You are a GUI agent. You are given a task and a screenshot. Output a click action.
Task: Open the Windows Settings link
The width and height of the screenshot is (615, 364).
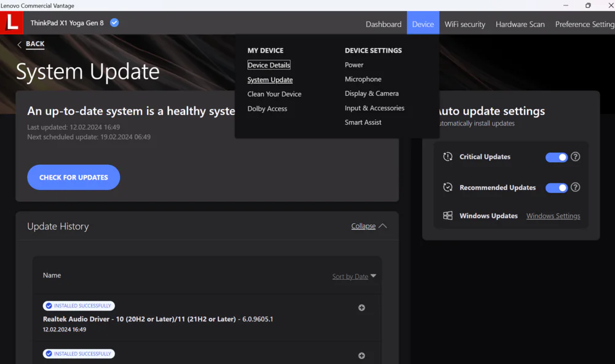click(x=553, y=216)
